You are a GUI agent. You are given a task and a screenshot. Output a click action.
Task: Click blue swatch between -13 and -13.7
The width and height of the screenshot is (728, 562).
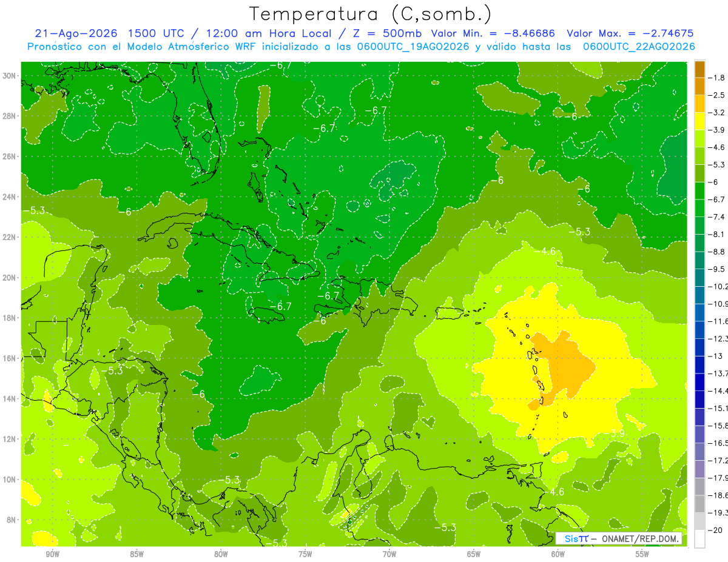click(x=699, y=364)
